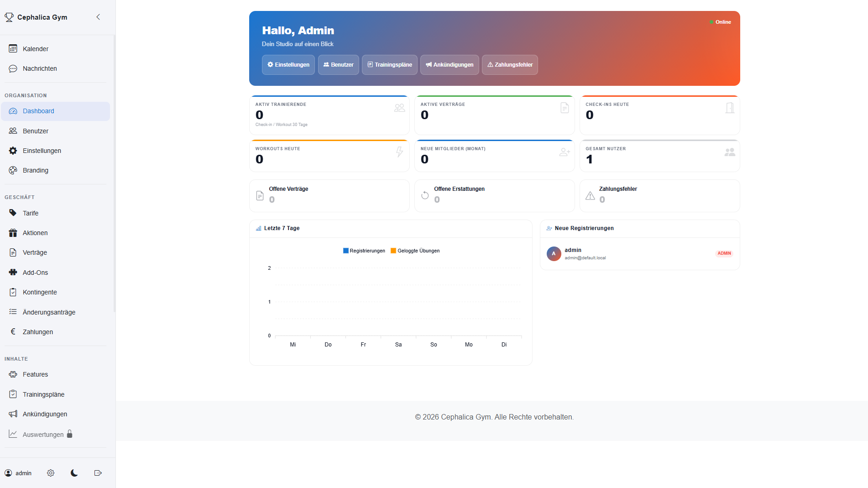868x488 pixels.
Task: Click the Zahlungsfehler warning triangle card icon
Action: [590, 195]
